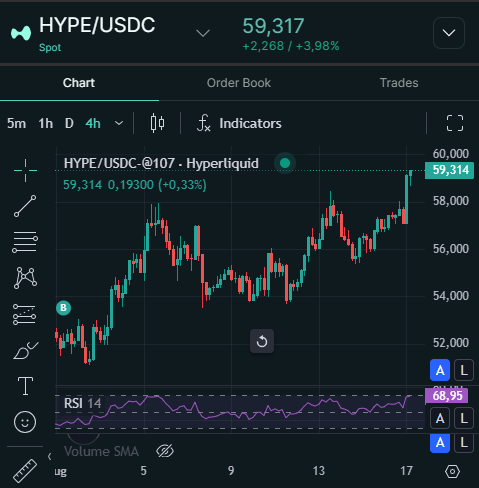Click the 60,000 price axis label
This screenshot has height=488, width=479.
(451, 154)
